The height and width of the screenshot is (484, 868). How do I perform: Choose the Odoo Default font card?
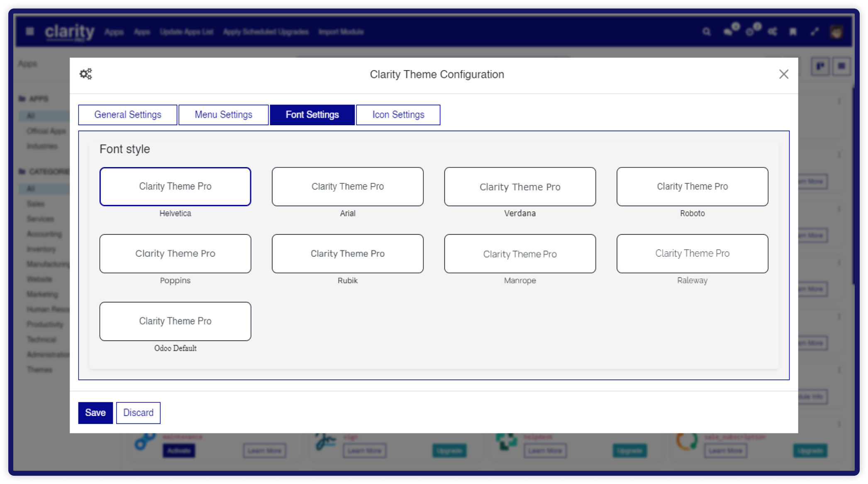click(x=175, y=321)
